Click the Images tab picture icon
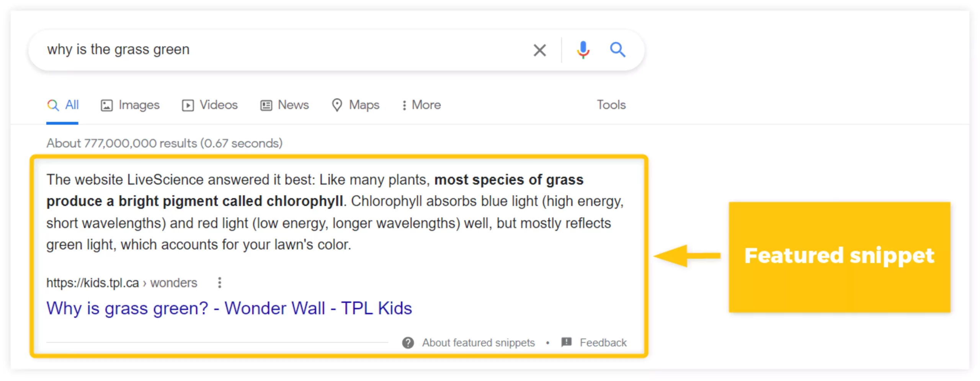 click(x=106, y=105)
